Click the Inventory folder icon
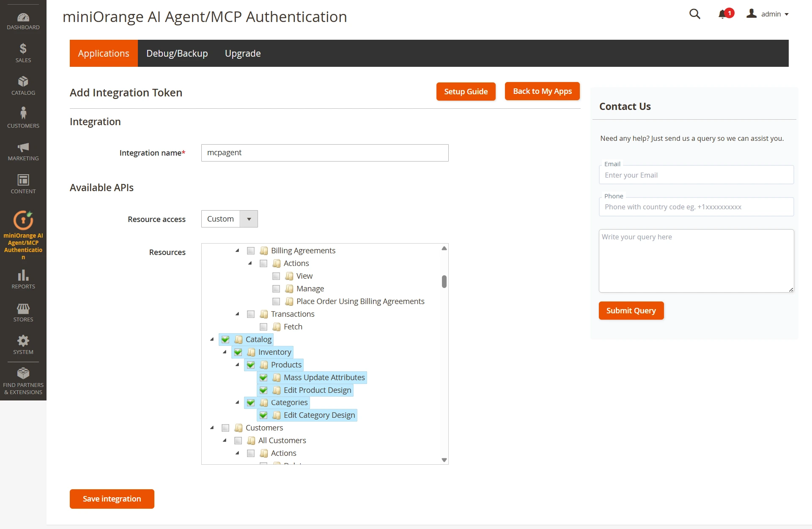812x529 pixels. pos(251,352)
